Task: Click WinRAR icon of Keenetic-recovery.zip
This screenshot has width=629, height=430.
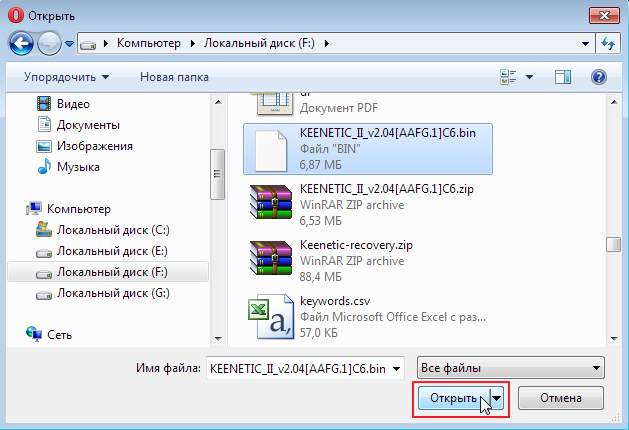Action: tap(271, 258)
